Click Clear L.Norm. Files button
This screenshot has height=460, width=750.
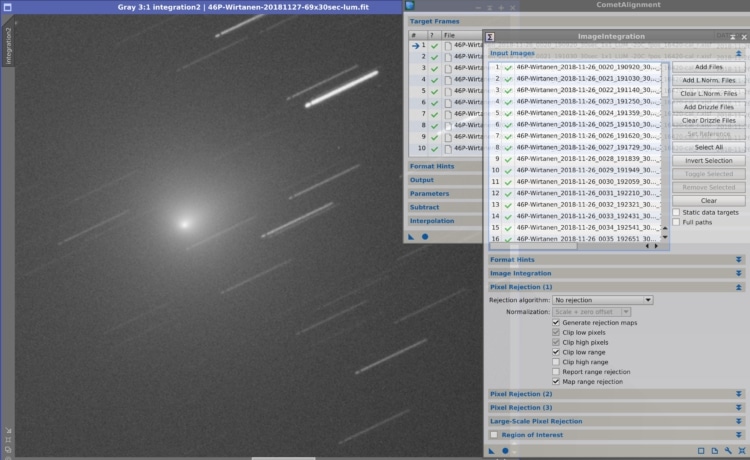point(708,94)
